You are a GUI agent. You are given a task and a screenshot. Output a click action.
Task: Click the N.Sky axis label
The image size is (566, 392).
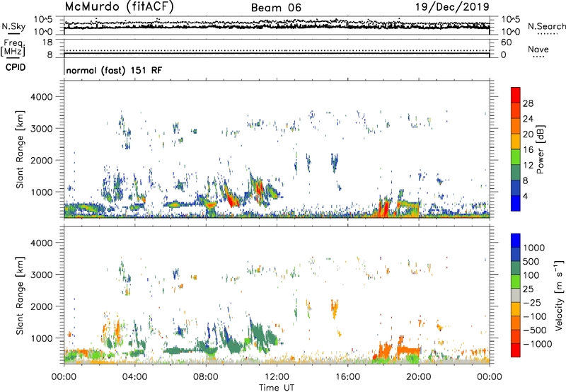[x=13, y=26]
